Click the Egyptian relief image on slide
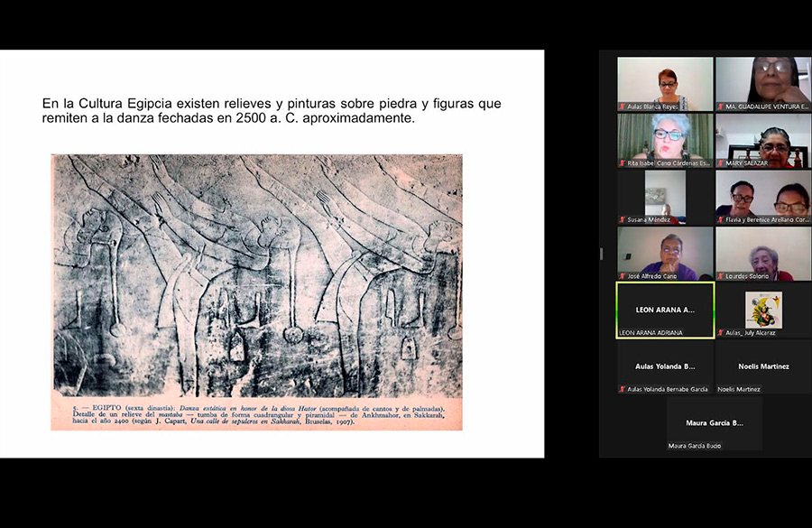812x528 pixels. click(257, 275)
